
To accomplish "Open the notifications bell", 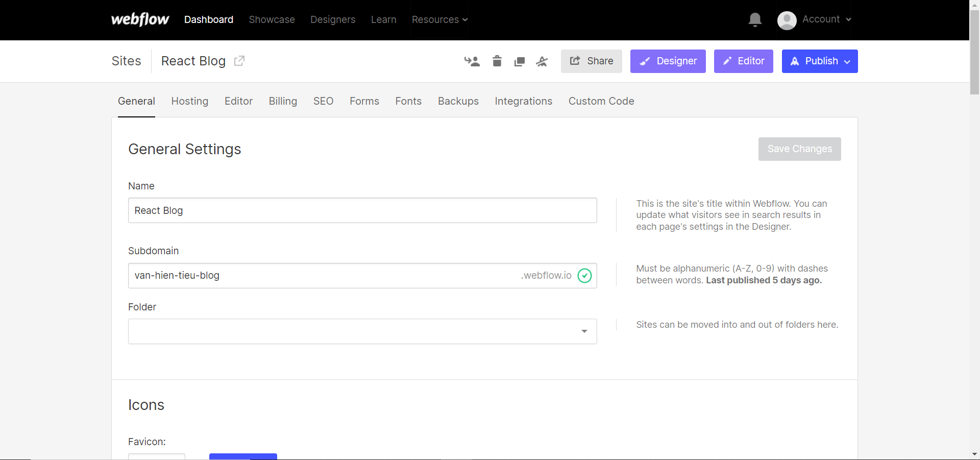I will 755,20.
